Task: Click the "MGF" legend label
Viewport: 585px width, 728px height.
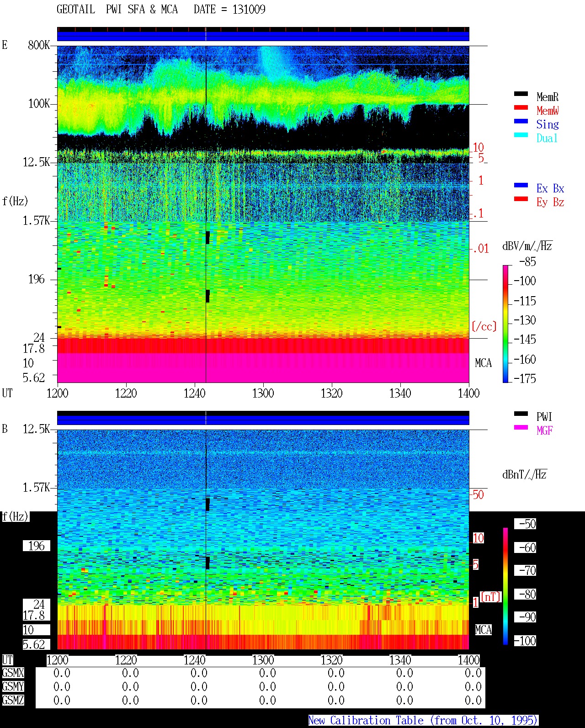Action: coord(544,430)
